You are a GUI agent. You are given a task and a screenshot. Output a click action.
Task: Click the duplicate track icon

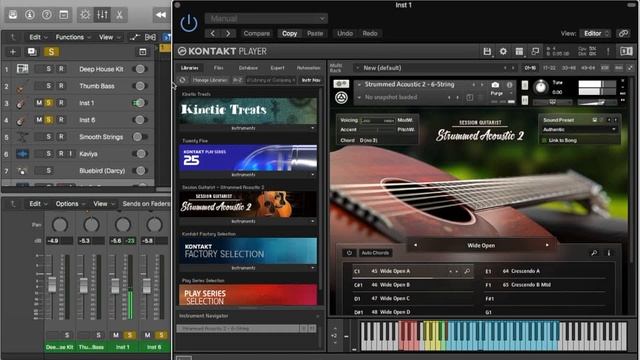(x=32, y=52)
